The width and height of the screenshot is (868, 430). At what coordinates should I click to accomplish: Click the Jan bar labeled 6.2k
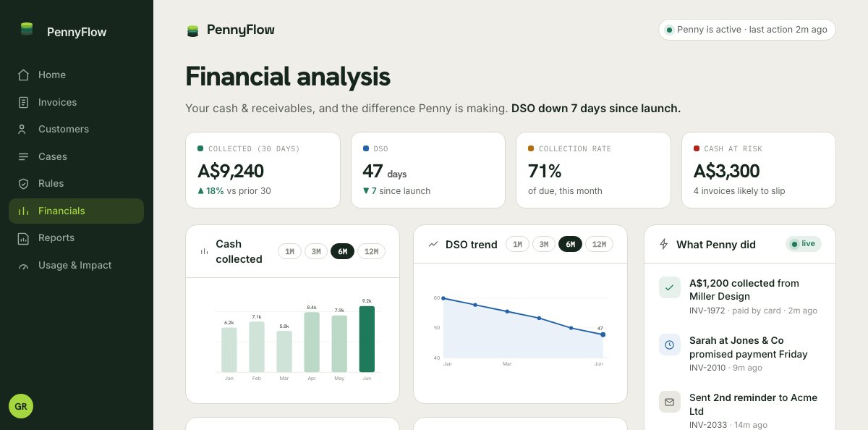(229, 350)
